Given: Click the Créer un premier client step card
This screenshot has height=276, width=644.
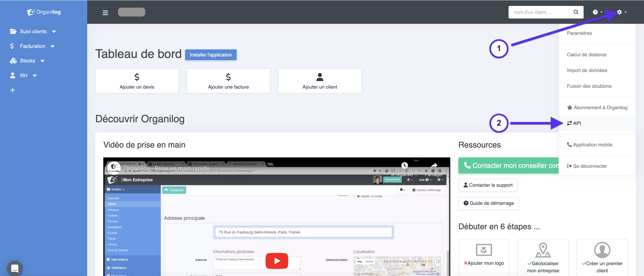Looking at the screenshot, I should tap(602, 258).
